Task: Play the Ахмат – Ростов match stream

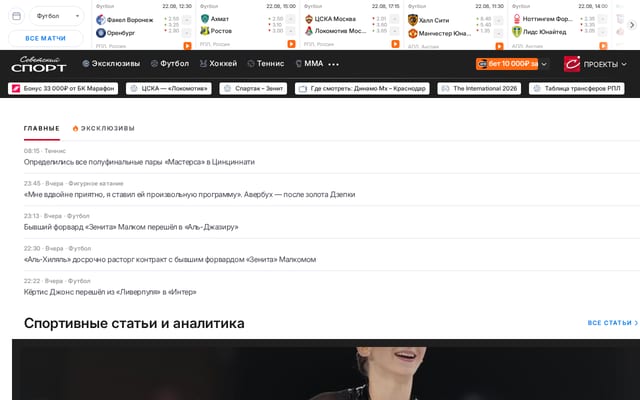Action: click(291, 44)
